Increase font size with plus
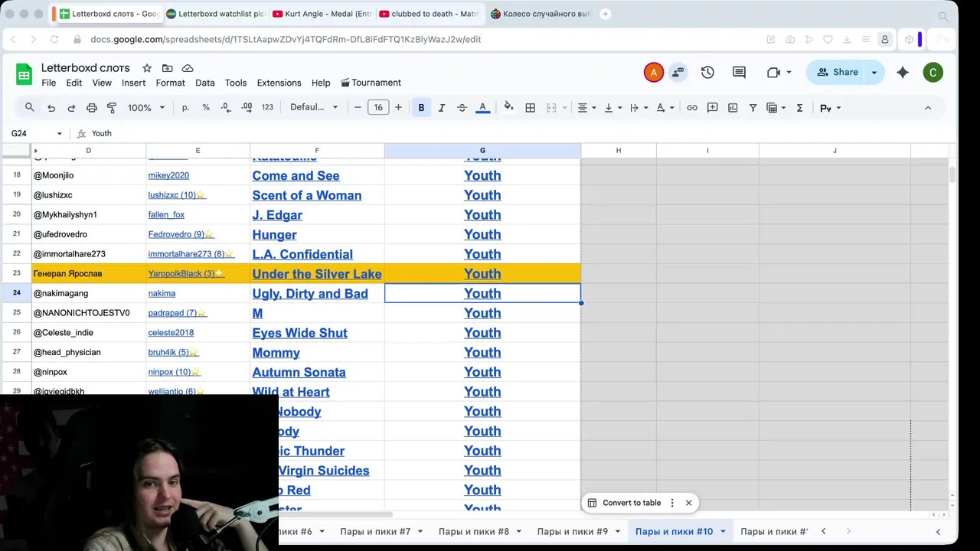The width and height of the screenshot is (980, 551). [x=398, y=108]
